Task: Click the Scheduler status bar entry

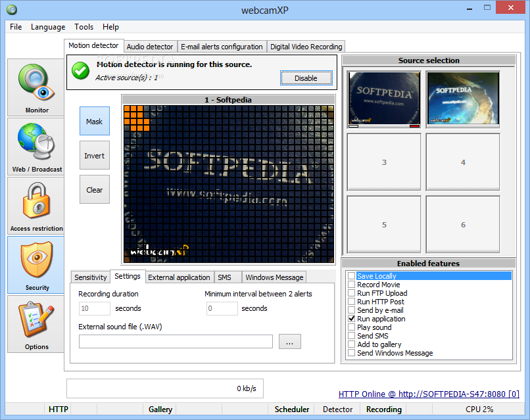Action: (x=291, y=409)
